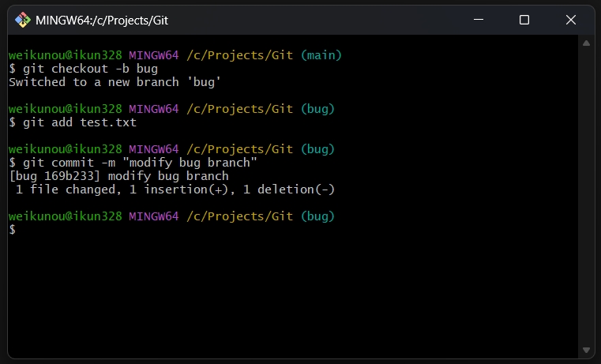The height and width of the screenshot is (364, 601).
Task: Click the (bug) branch label in last prompt
Action: click(317, 216)
